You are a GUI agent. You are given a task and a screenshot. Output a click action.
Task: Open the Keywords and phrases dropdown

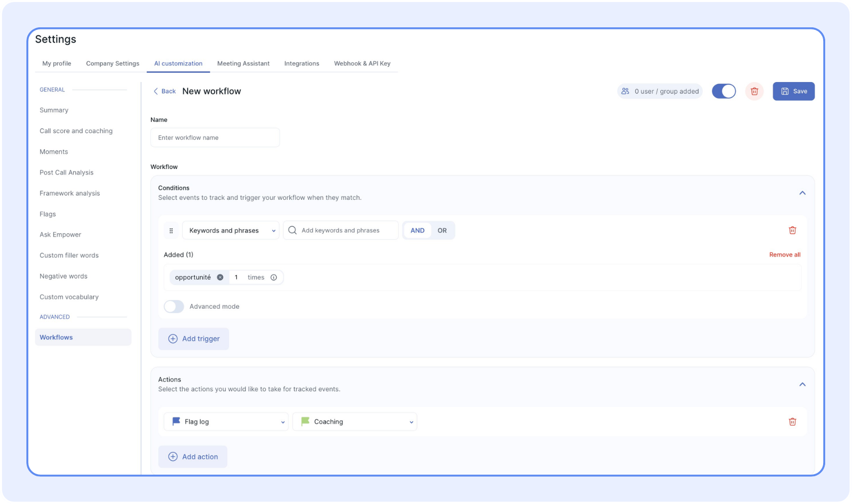[x=230, y=231]
